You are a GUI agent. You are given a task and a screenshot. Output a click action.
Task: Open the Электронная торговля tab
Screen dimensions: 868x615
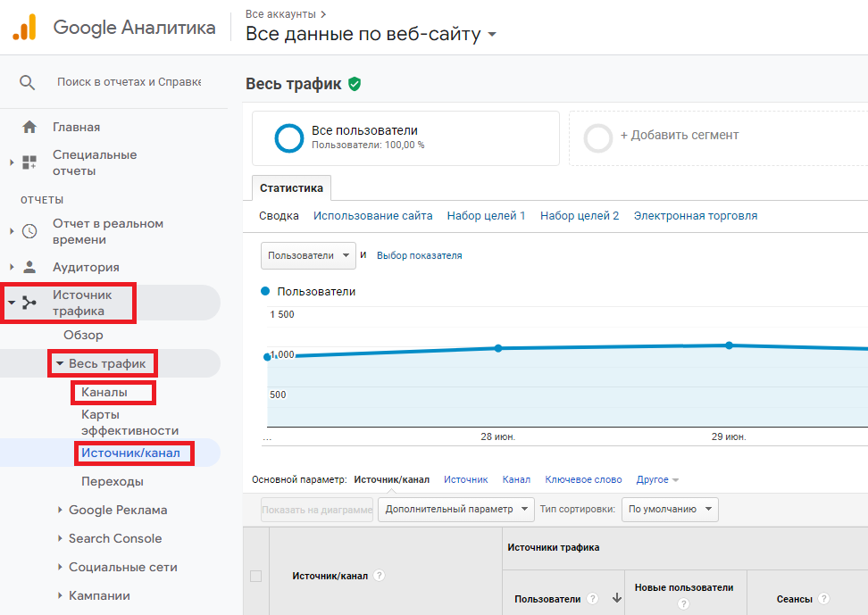(695, 216)
